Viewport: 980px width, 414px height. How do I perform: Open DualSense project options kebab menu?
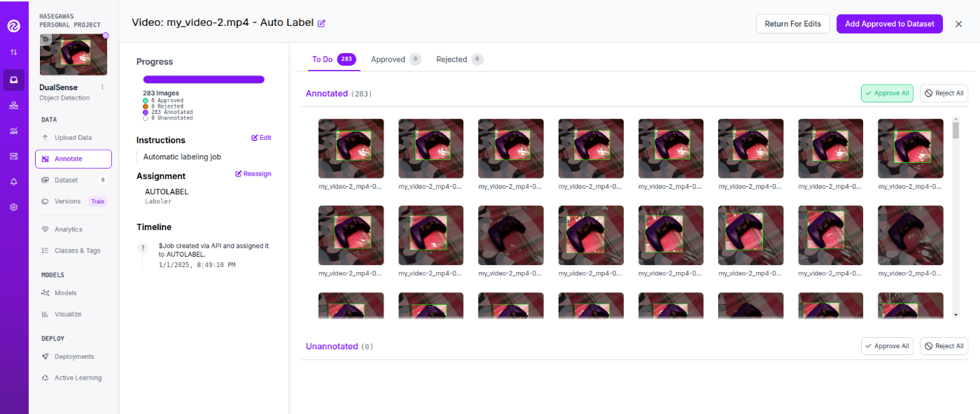point(102,87)
